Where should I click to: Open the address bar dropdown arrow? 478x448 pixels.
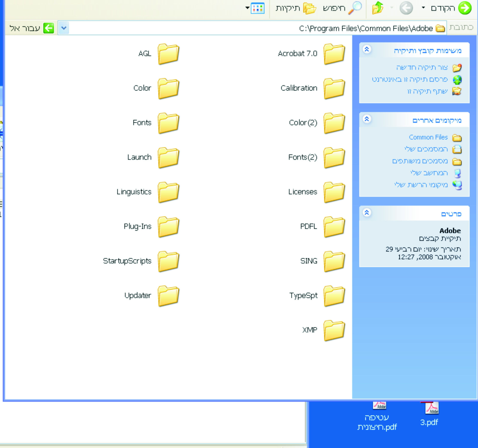tap(64, 28)
